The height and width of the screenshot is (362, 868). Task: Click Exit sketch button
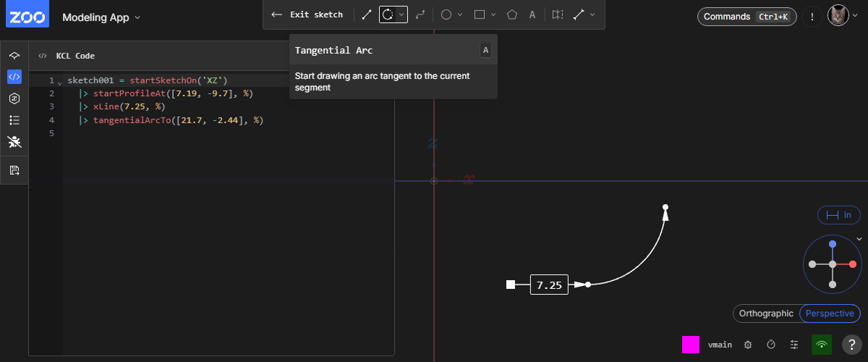pyautogui.click(x=307, y=14)
